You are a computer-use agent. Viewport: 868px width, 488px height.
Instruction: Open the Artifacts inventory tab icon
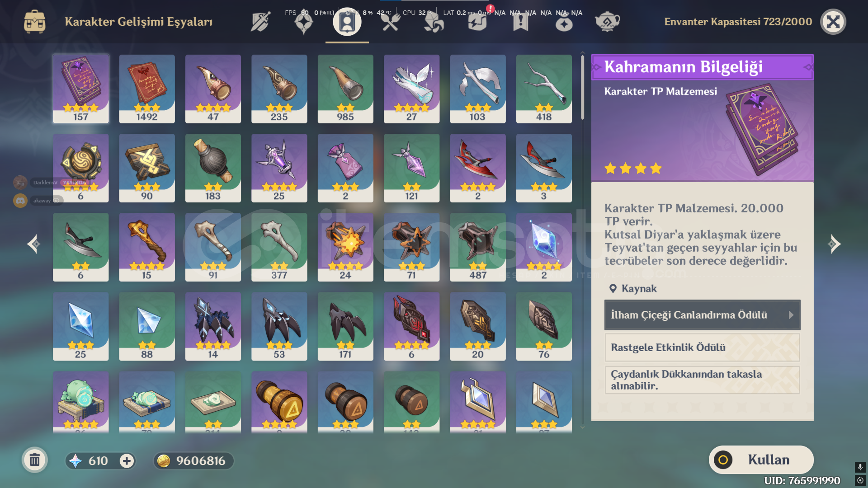pyautogui.click(x=304, y=22)
